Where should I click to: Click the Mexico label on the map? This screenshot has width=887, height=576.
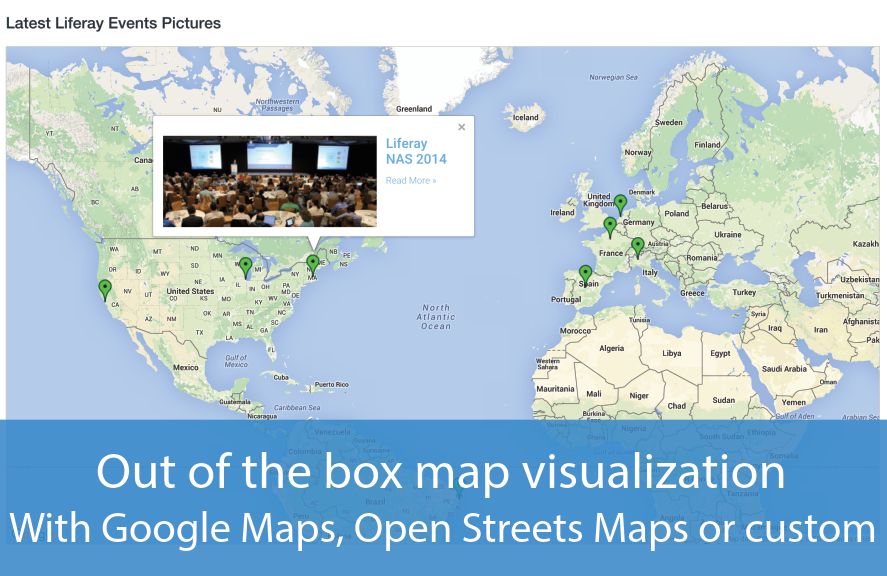[185, 367]
